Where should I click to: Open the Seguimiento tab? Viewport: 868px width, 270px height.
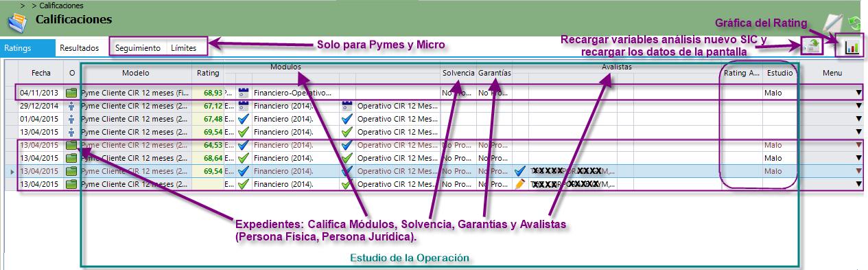(138, 48)
